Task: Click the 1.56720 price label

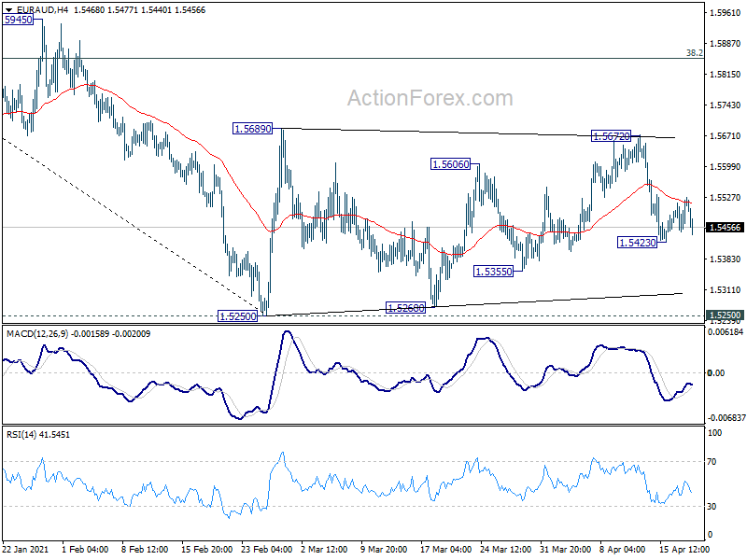Action: pos(612,136)
